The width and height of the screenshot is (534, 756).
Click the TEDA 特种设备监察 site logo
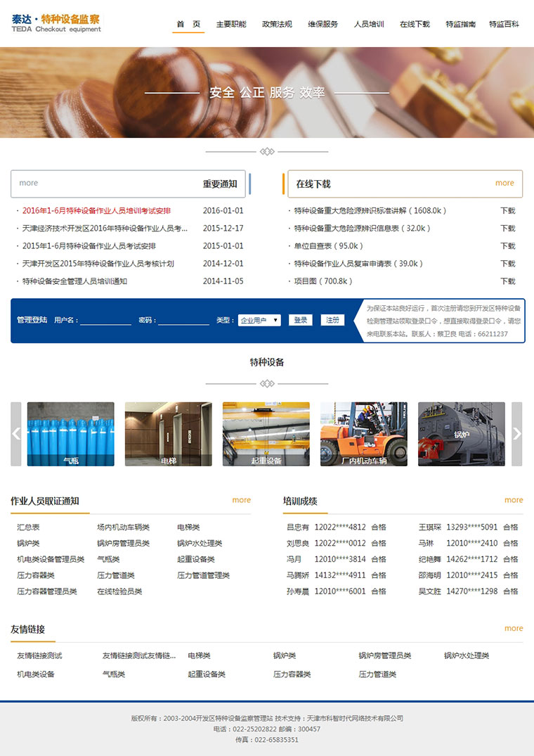(x=56, y=23)
